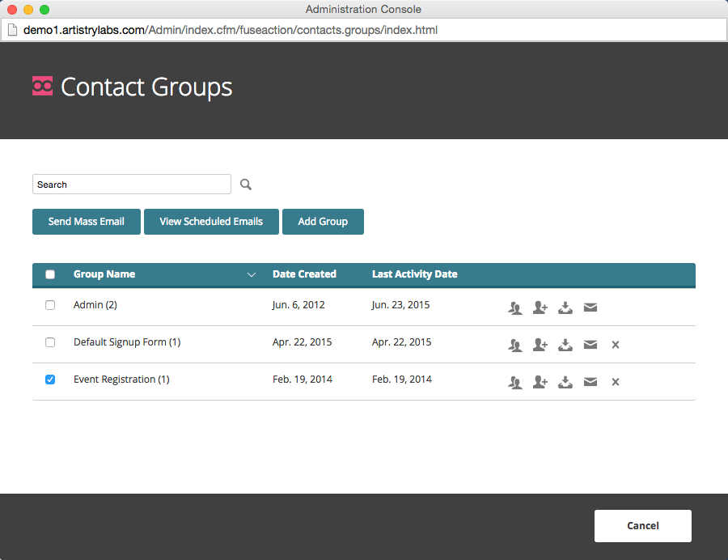Toggle Group Name sort chevron
Viewport: 728px width, 560px height.
[252, 275]
